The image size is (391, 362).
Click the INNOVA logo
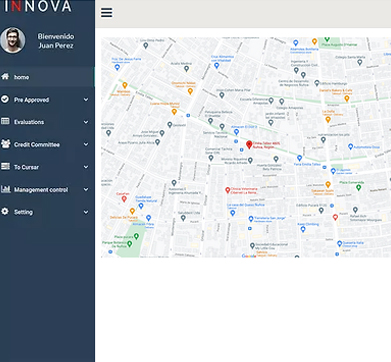(x=38, y=6)
